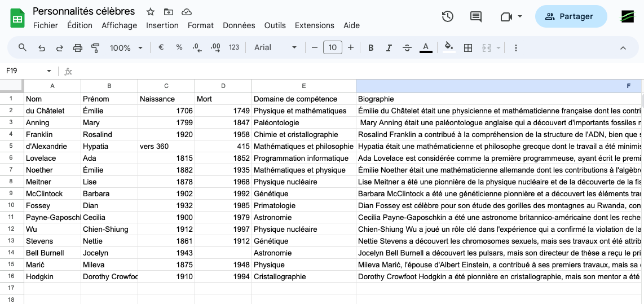This screenshot has height=304, width=644.
Task: Star the Personnalités célèbres document
Action: (151, 12)
